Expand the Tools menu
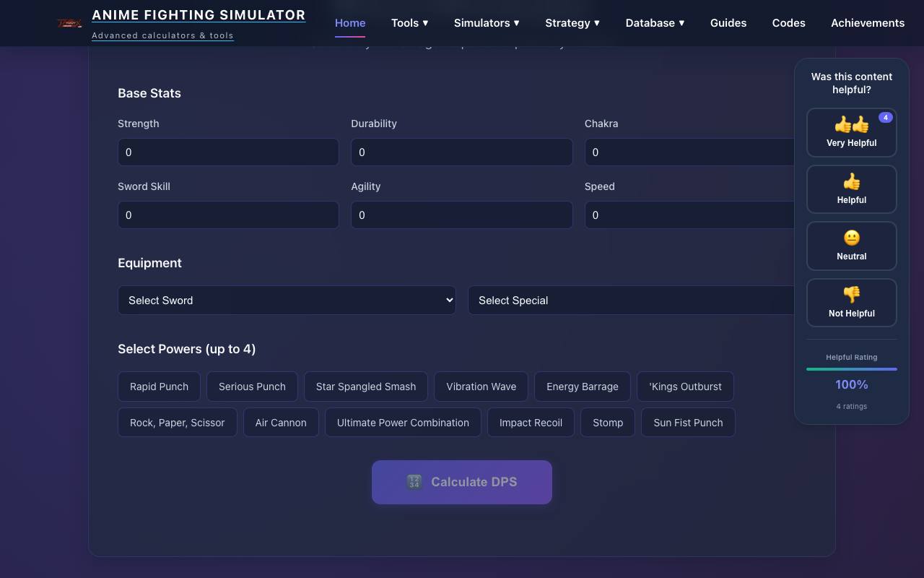The width and height of the screenshot is (924, 578). 409,23
